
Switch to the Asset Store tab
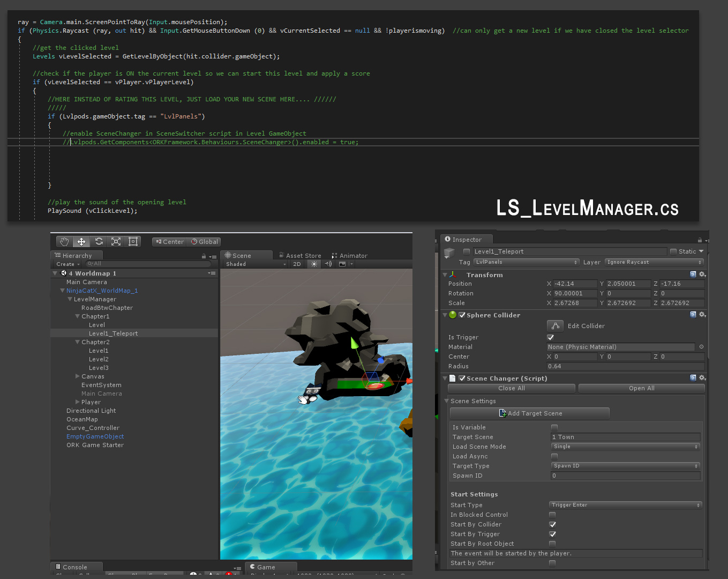[x=300, y=256]
